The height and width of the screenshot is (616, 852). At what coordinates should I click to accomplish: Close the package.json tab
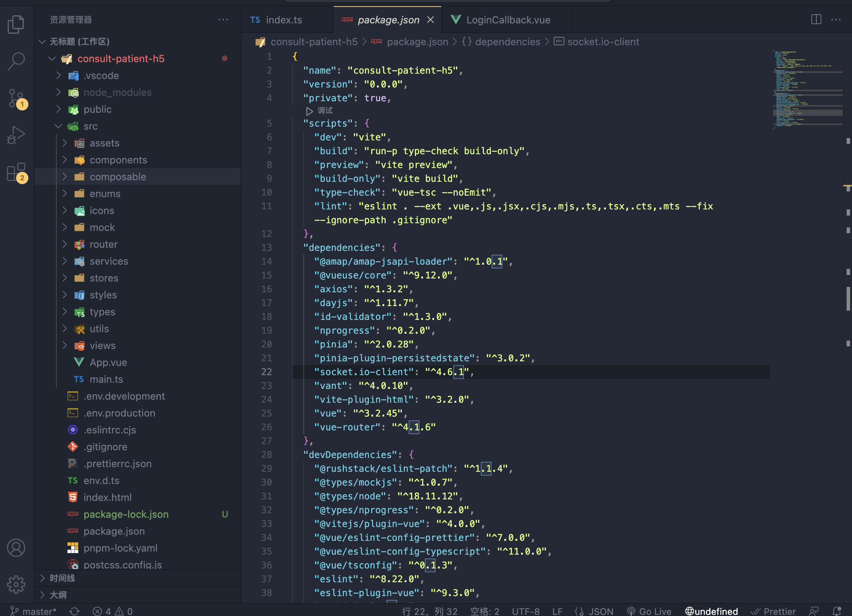[x=431, y=20]
